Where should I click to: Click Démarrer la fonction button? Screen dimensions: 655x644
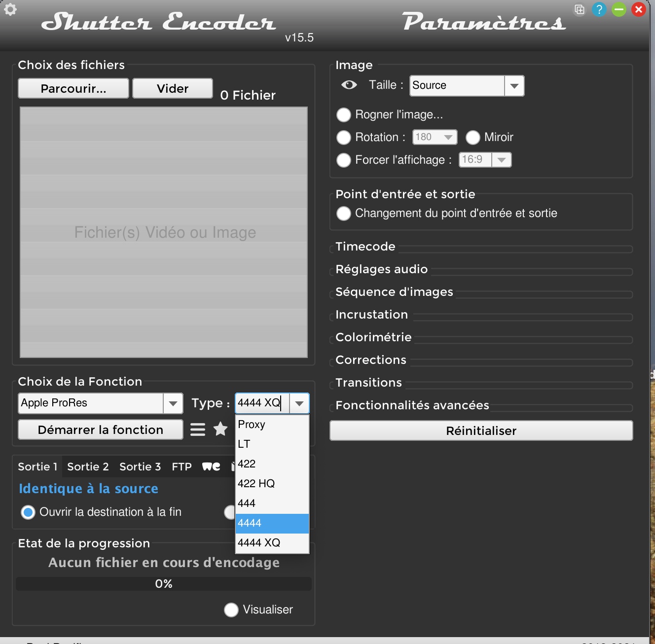point(101,430)
